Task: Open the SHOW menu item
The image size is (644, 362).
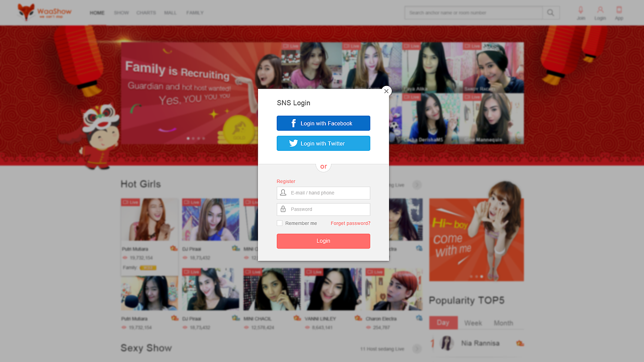Action: (x=121, y=13)
